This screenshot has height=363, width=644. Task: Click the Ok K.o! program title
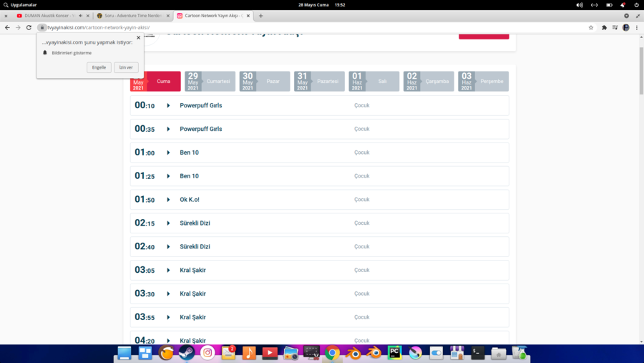coord(190,199)
